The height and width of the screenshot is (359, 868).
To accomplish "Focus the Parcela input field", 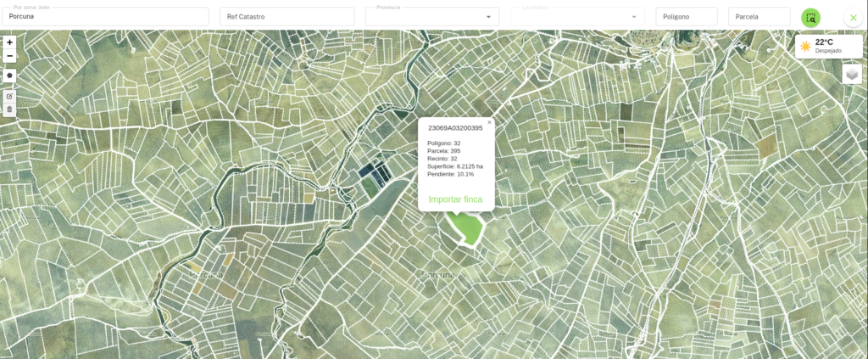I will coord(759,17).
